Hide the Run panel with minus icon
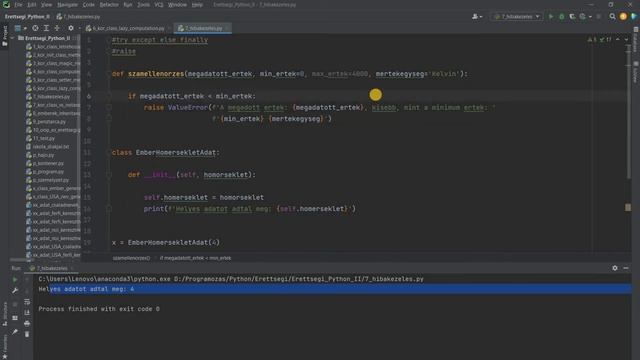Image resolution: width=640 pixels, height=360 pixels. coord(626,268)
